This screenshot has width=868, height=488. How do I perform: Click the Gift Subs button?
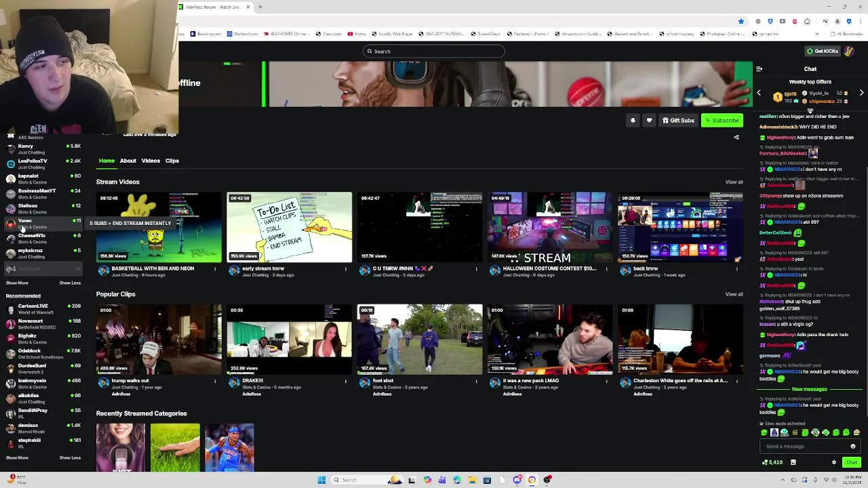click(x=679, y=121)
